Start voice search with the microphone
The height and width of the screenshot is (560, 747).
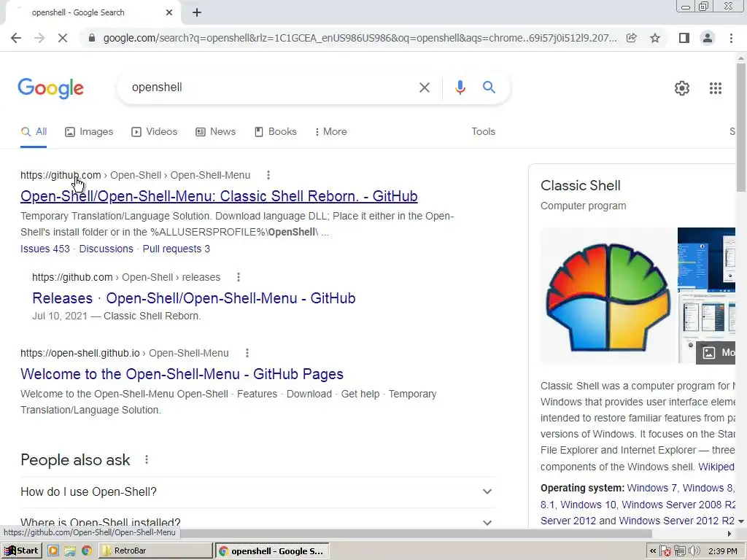point(460,87)
